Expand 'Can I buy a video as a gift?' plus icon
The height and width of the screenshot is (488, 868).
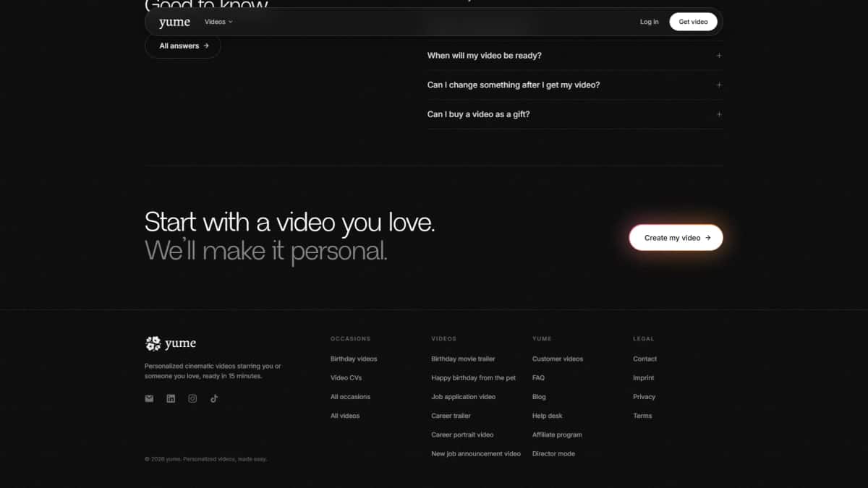coord(719,114)
